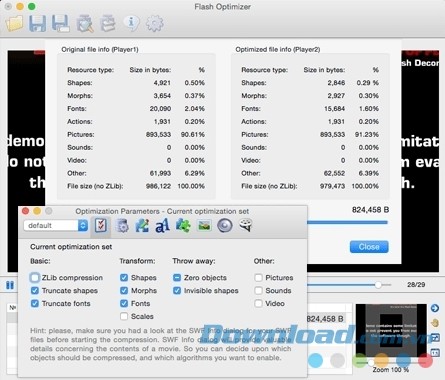The height and width of the screenshot is (380, 445).
Task: Toggle the Transform Morphs checkbox
Action: click(124, 291)
